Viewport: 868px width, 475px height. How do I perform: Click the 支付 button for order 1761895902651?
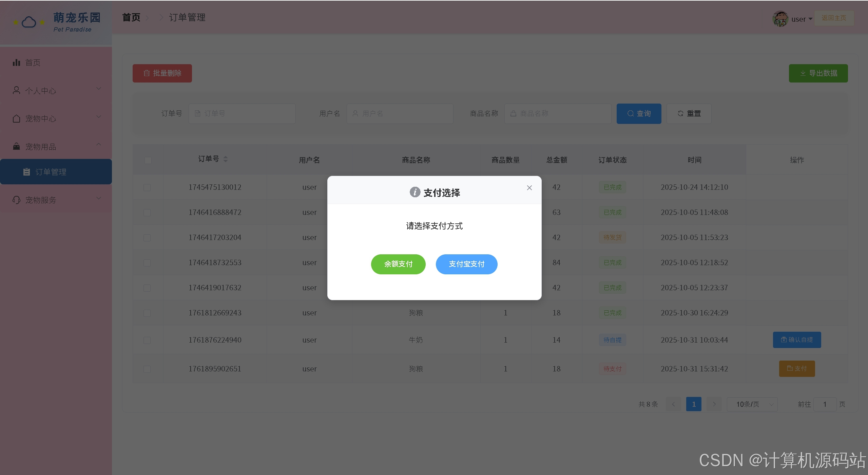coord(797,369)
